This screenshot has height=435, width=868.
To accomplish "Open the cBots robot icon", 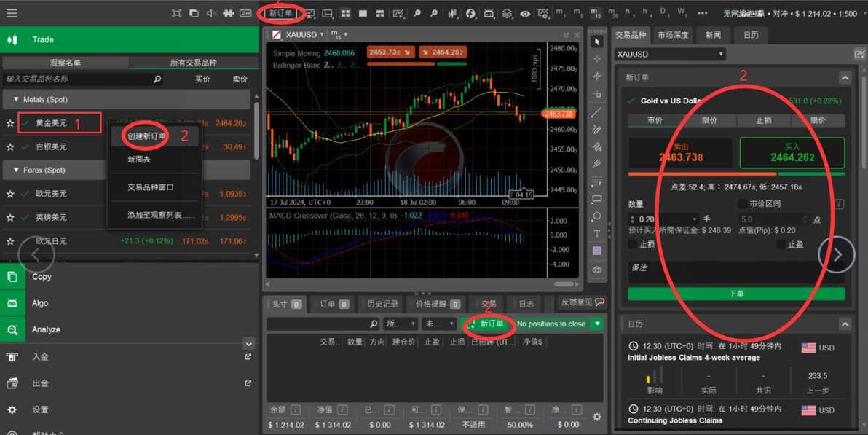I will click(x=489, y=13).
